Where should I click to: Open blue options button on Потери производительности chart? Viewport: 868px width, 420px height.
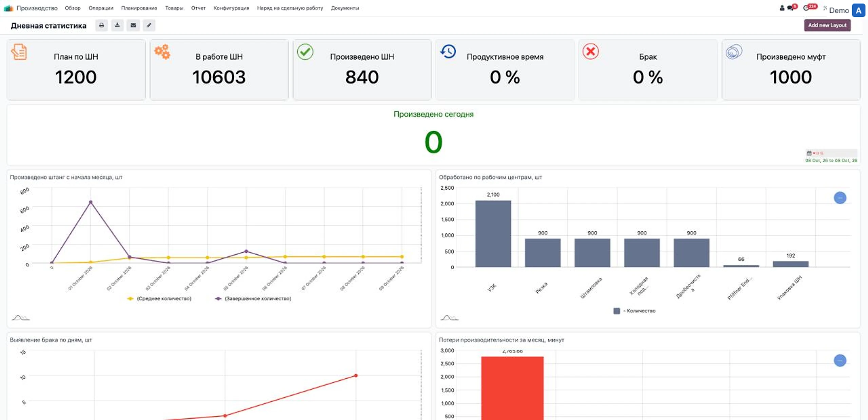(840, 360)
